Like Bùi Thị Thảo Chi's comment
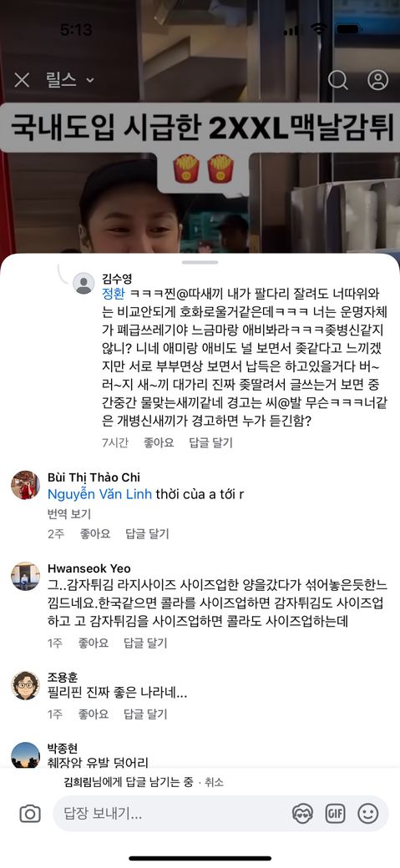This screenshot has height=868, width=400. (94, 533)
